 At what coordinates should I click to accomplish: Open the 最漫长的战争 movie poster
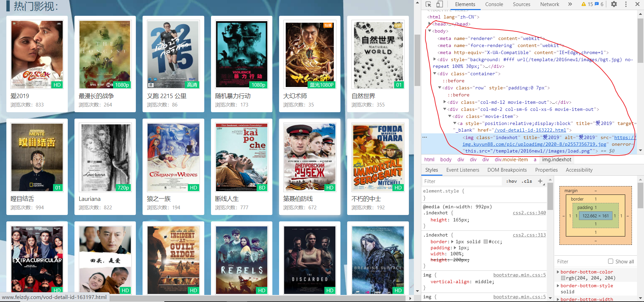click(x=105, y=54)
